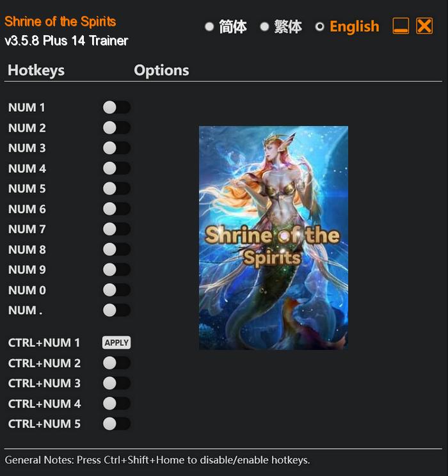Turn on the CTRL+NUM 5 switch
The height and width of the screenshot is (476, 448).
click(x=116, y=424)
